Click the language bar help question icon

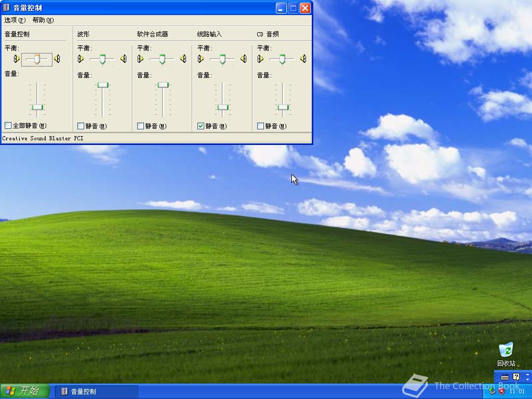pos(516,377)
